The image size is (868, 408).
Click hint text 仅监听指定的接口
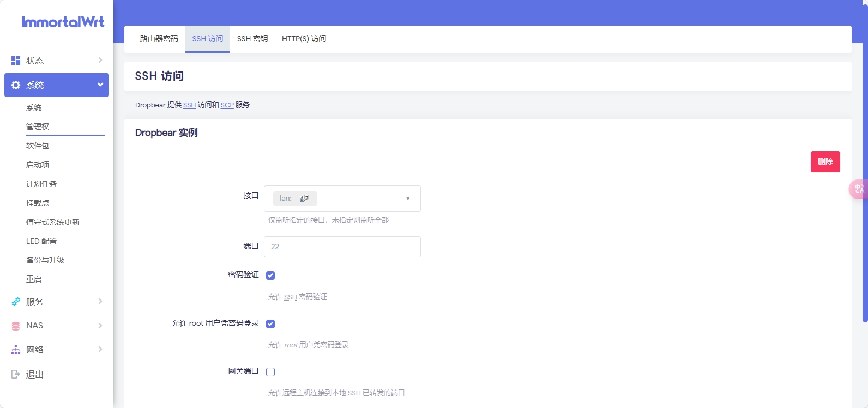coord(328,220)
